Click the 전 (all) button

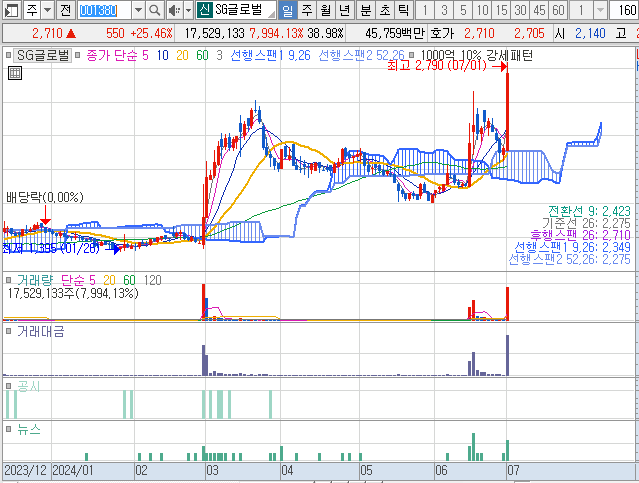tap(66, 10)
